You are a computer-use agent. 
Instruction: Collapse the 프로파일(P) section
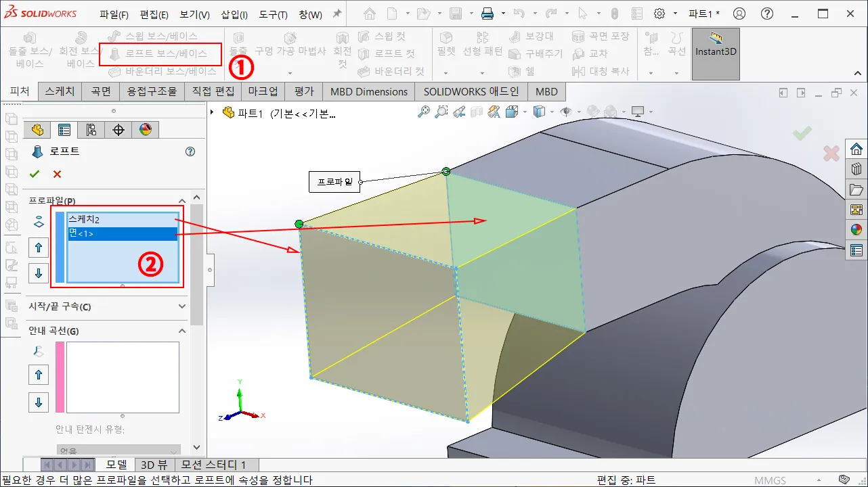[x=181, y=201]
